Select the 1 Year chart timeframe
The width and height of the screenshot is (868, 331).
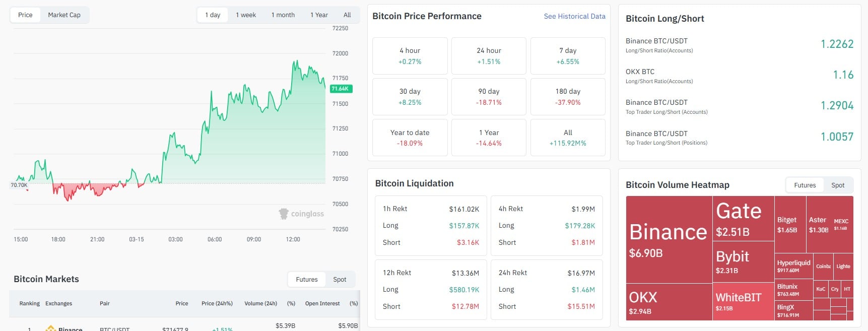[x=319, y=15]
